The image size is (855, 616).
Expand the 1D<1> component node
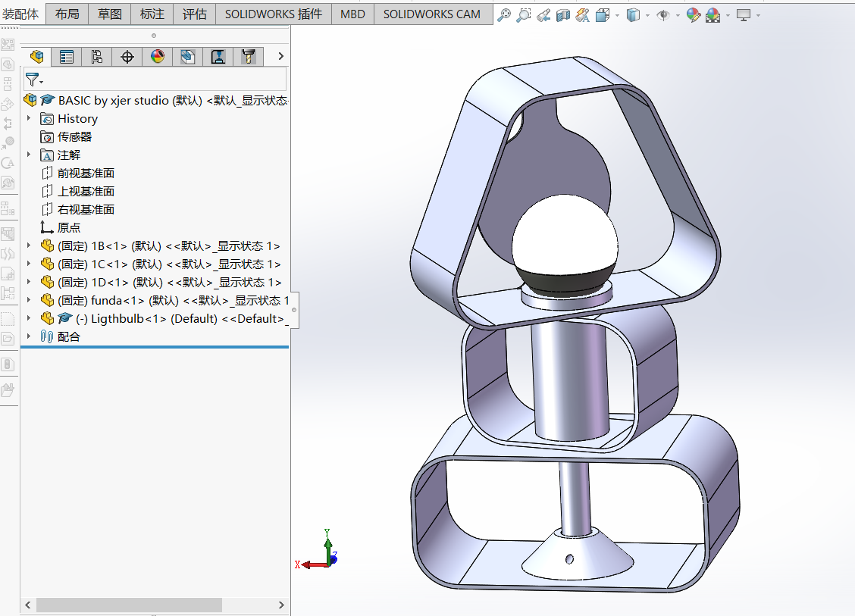click(x=29, y=282)
